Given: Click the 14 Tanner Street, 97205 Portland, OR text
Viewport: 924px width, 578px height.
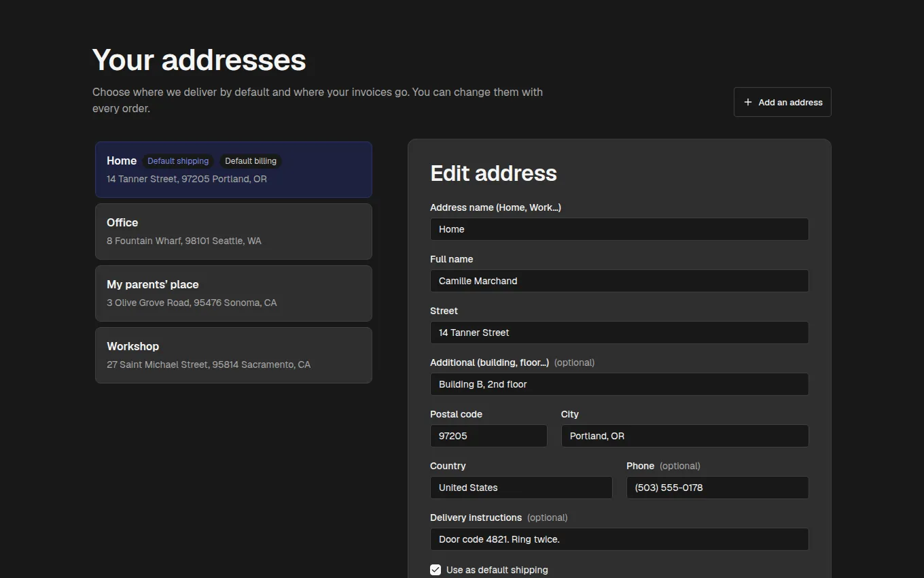Looking at the screenshot, I should 187,179.
